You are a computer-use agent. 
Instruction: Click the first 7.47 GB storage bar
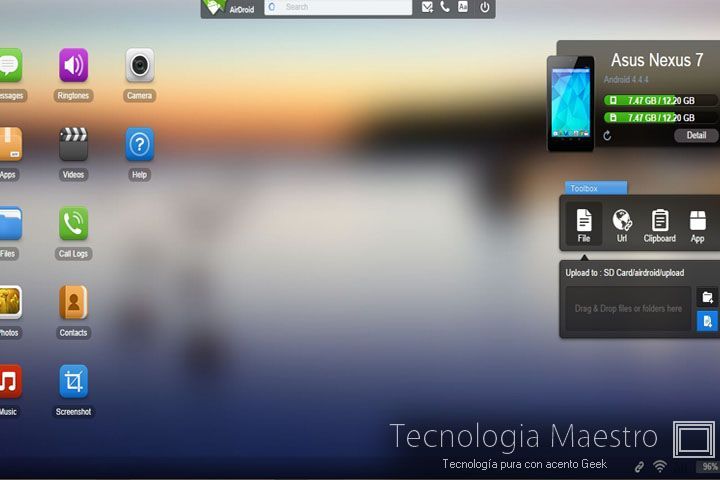659,100
